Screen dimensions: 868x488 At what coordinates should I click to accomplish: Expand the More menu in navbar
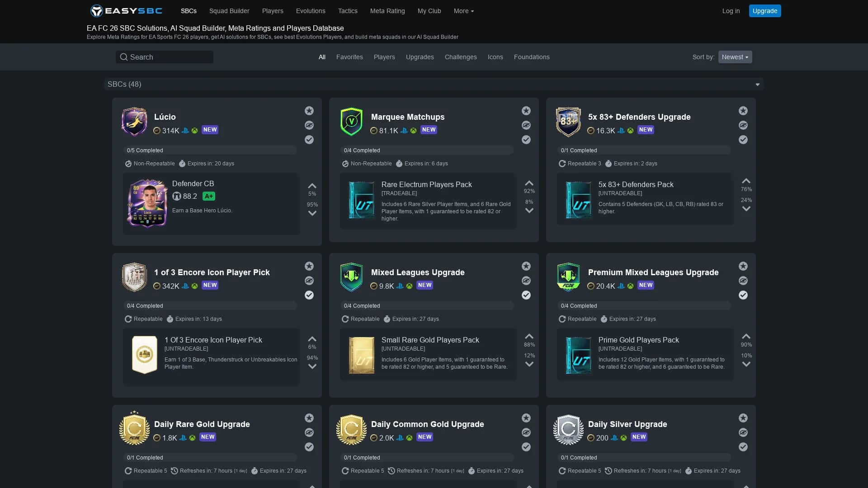pos(463,11)
